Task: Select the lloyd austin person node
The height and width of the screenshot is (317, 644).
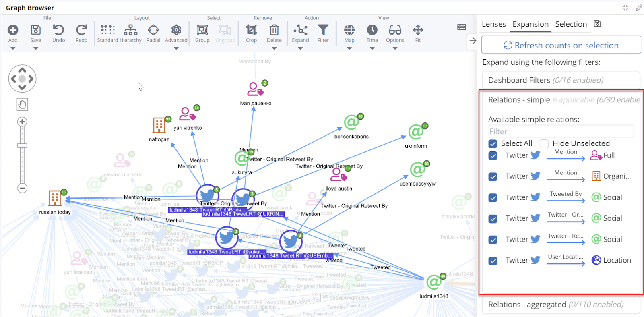Action: pos(339,174)
